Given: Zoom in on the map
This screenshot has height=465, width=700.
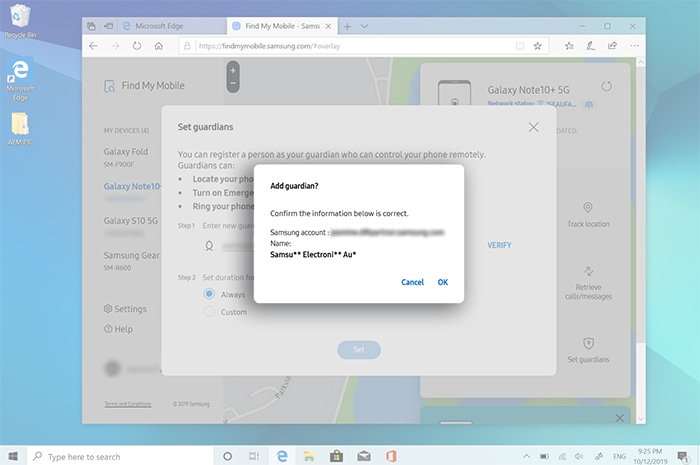Looking at the screenshot, I should tap(233, 71).
